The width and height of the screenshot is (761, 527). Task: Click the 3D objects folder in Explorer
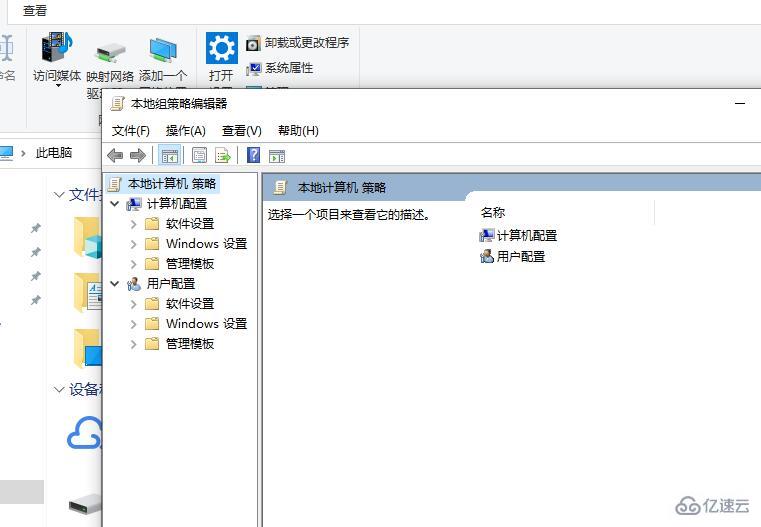(88, 237)
